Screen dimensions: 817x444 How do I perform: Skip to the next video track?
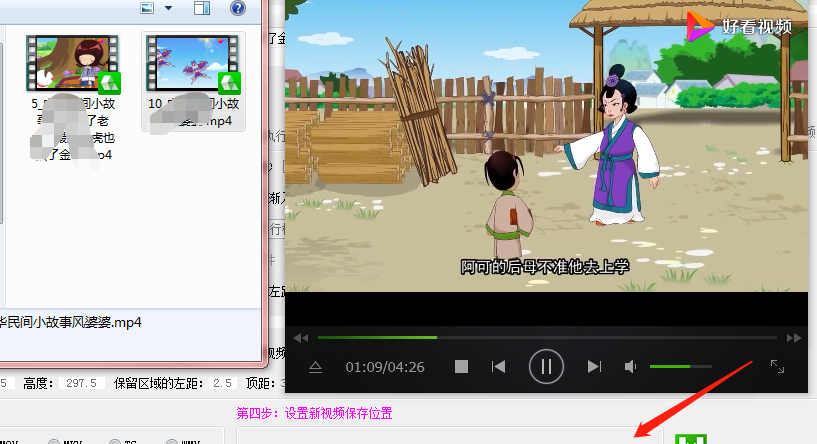tap(594, 367)
